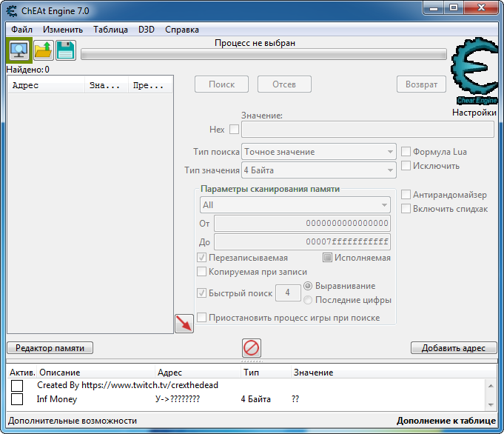
Task: Click the 4 Байта type cell
Action: tap(256, 399)
